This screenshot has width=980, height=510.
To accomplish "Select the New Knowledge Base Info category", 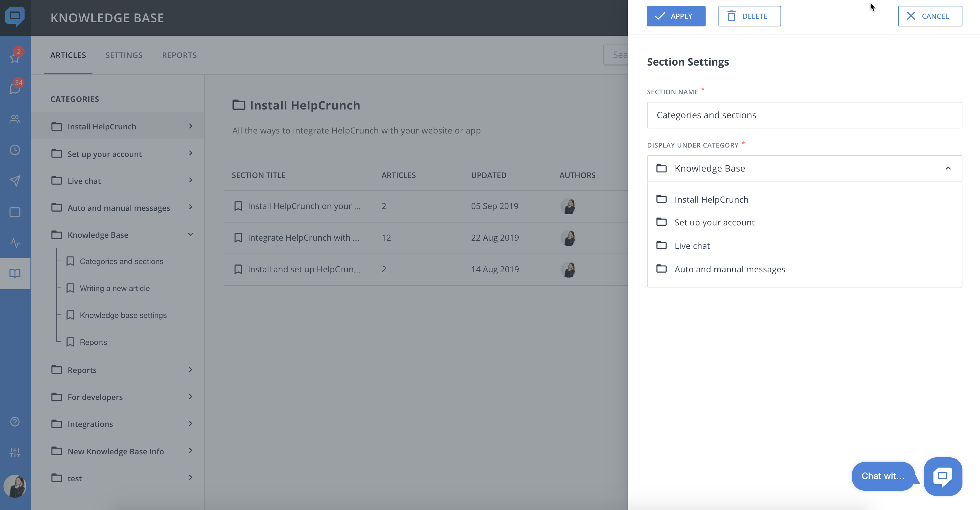I will pos(116,451).
